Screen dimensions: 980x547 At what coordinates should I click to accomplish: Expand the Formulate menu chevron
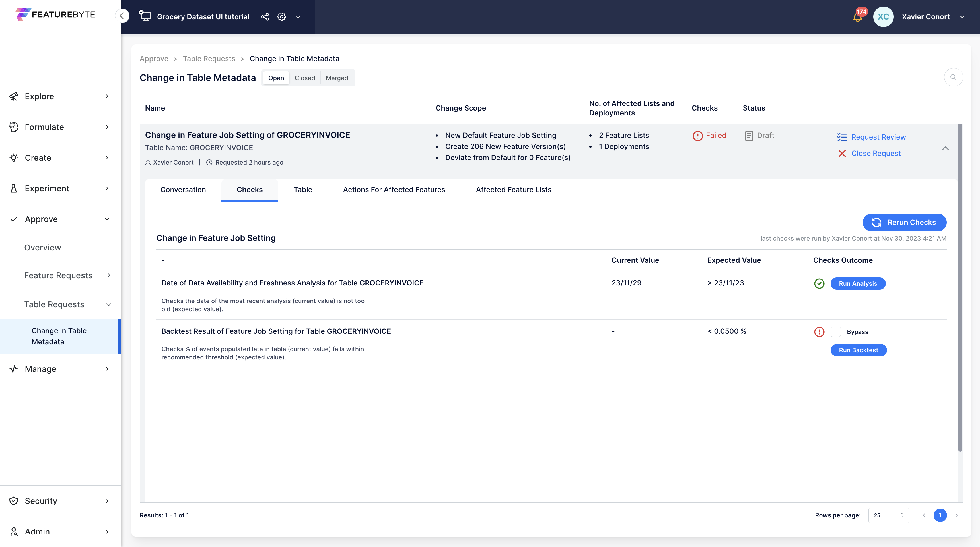[x=107, y=127]
